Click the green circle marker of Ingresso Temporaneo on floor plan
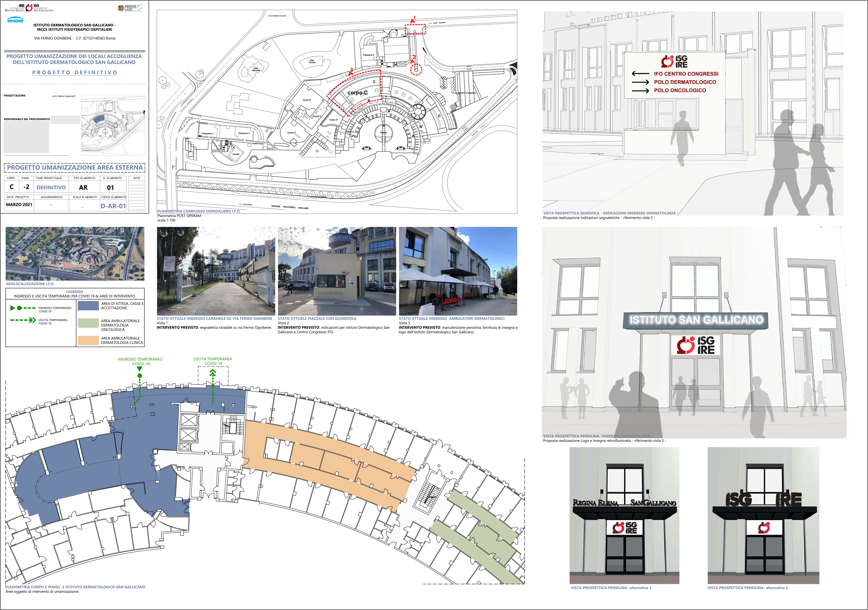The height and width of the screenshot is (610, 868). pyautogui.click(x=139, y=376)
